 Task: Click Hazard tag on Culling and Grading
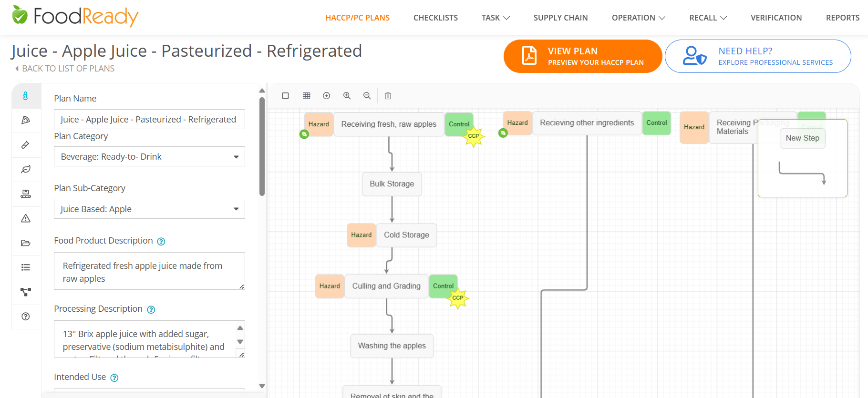coord(330,286)
